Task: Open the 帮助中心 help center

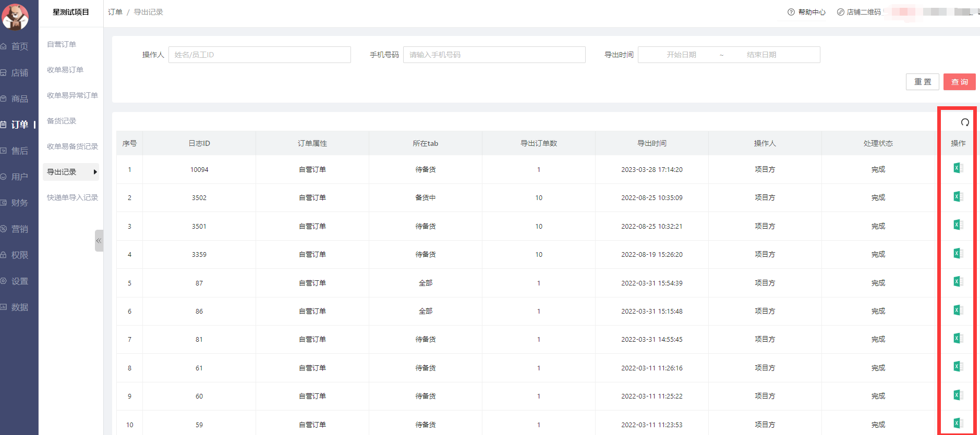Action: pyautogui.click(x=806, y=12)
